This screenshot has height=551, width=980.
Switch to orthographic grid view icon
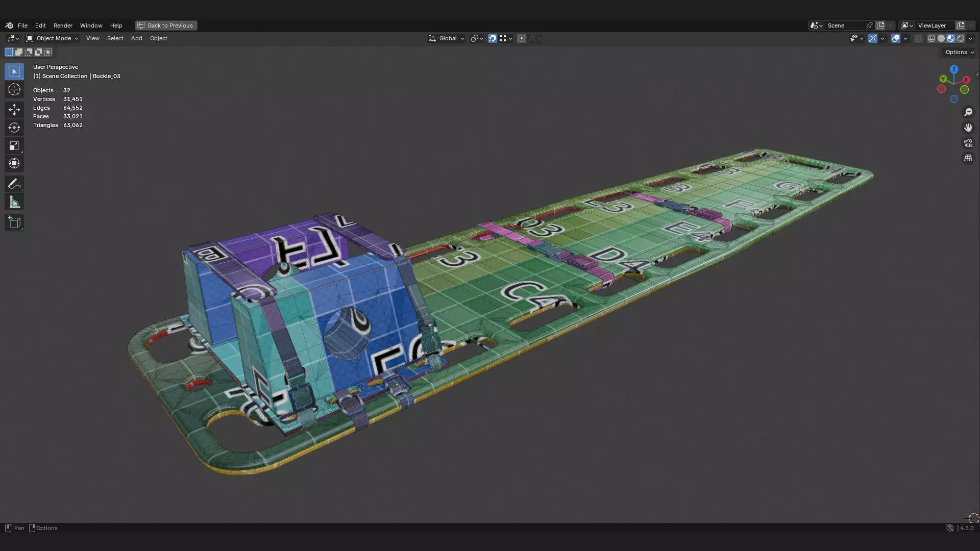(968, 158)
